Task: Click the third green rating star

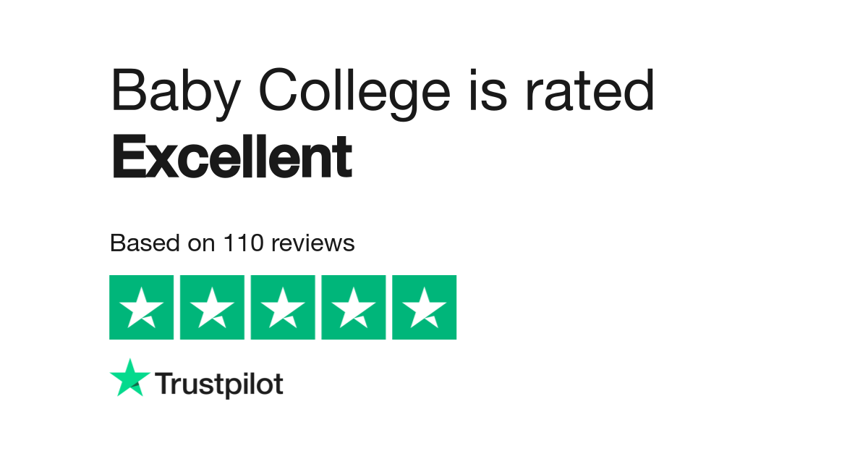Action: click(283, 307)
